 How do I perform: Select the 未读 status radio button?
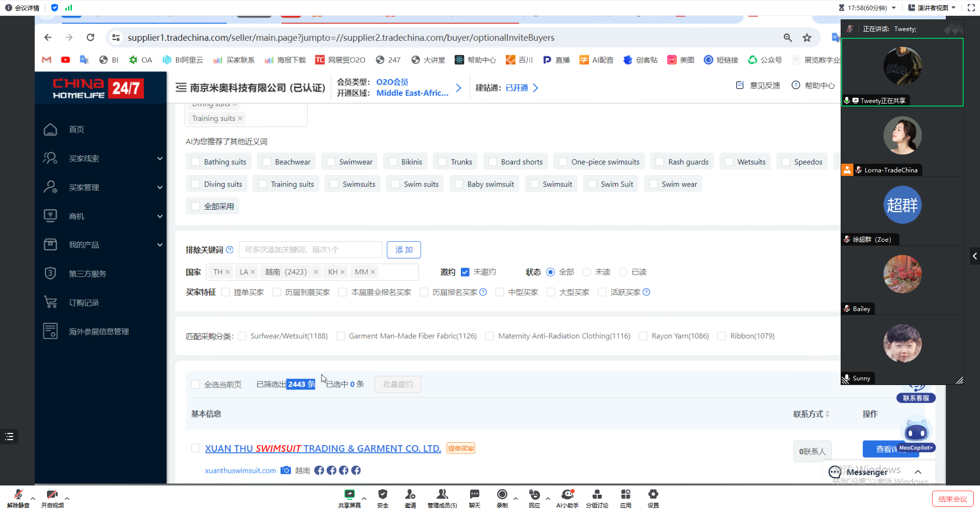[x=586, y=272]
